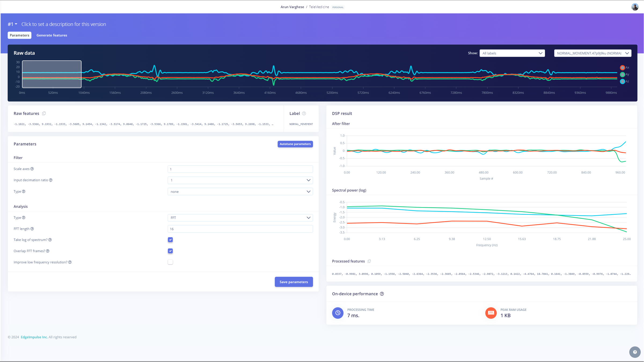Image resolution: width=644 pixels, height=362 pixels.
Task: Click Arun Varghese breadcrumb
Action: point(292,7)
